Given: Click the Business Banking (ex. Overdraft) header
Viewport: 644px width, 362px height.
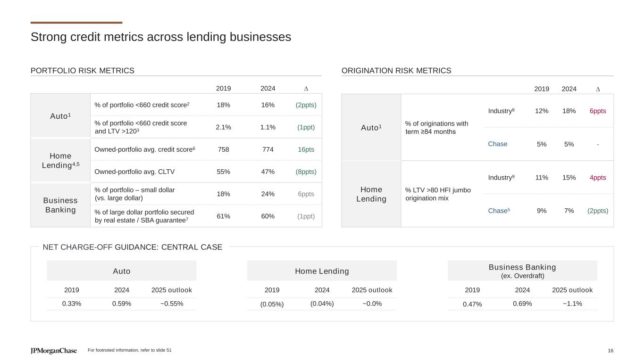Looking at the screenshot, I should point(522,271).
